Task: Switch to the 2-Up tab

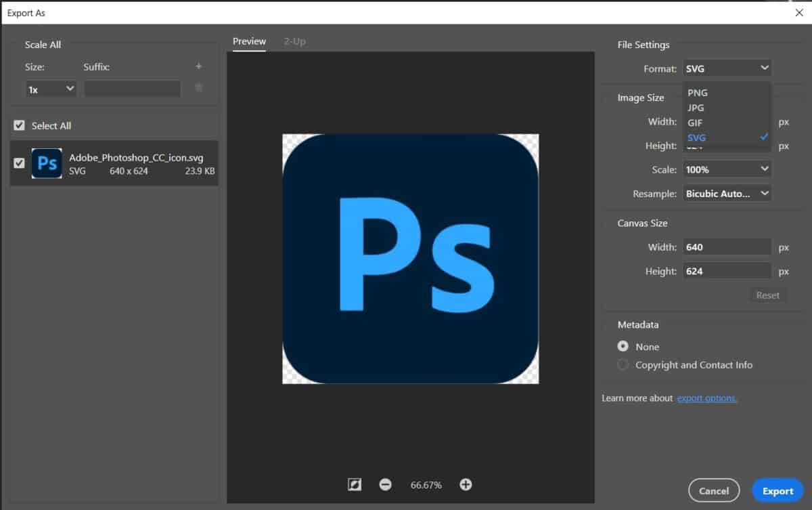Action: tap(295, 41)
